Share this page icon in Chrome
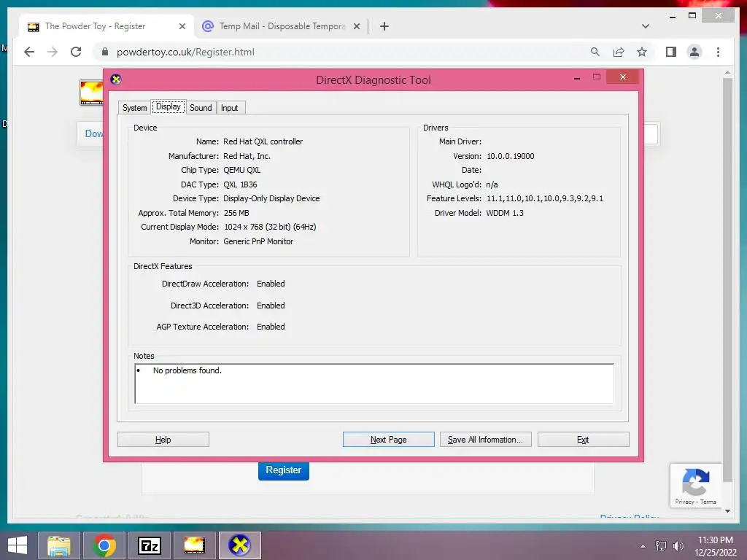Image resolution: width=747 pixels, height=560 pixels. 619,52
